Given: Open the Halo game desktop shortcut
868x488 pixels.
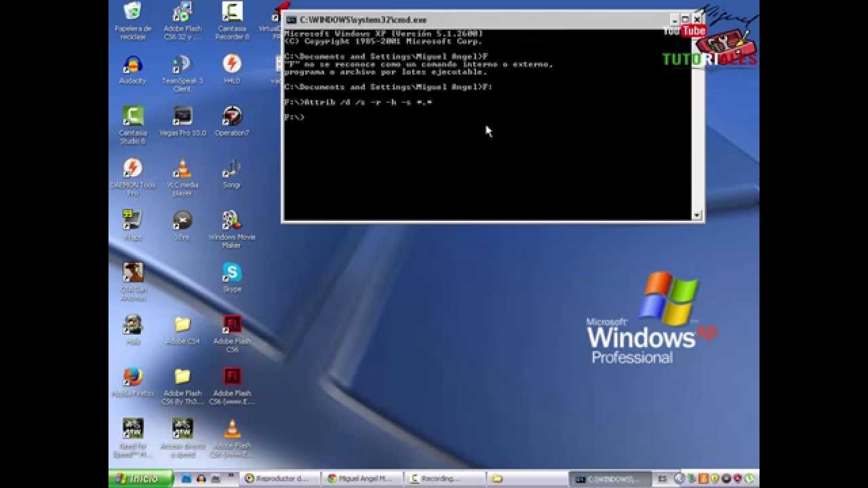Looking at the screenshot, I should [x=133, y=325].
